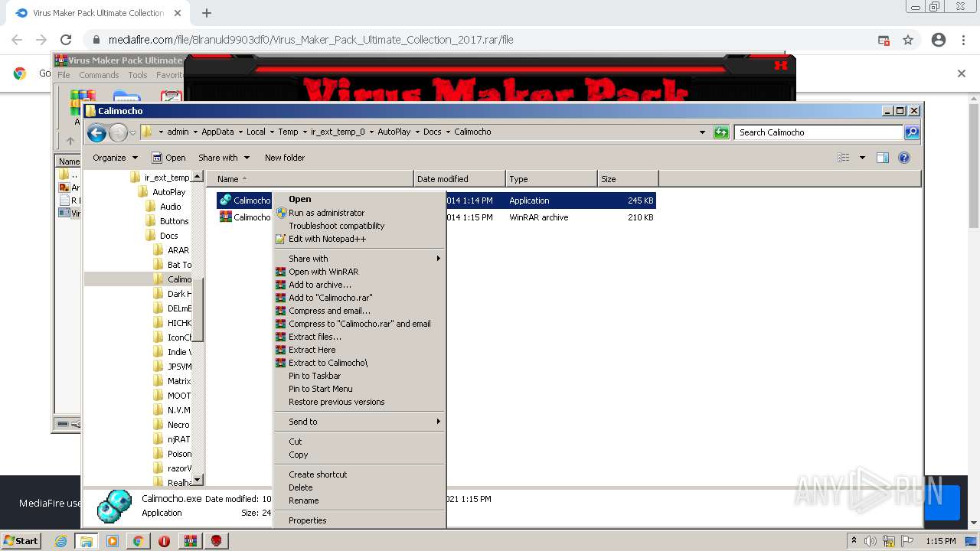Viewport: 980px width, 551px height.
Task: Expand the Share with submenu
Action: [359, 259]
